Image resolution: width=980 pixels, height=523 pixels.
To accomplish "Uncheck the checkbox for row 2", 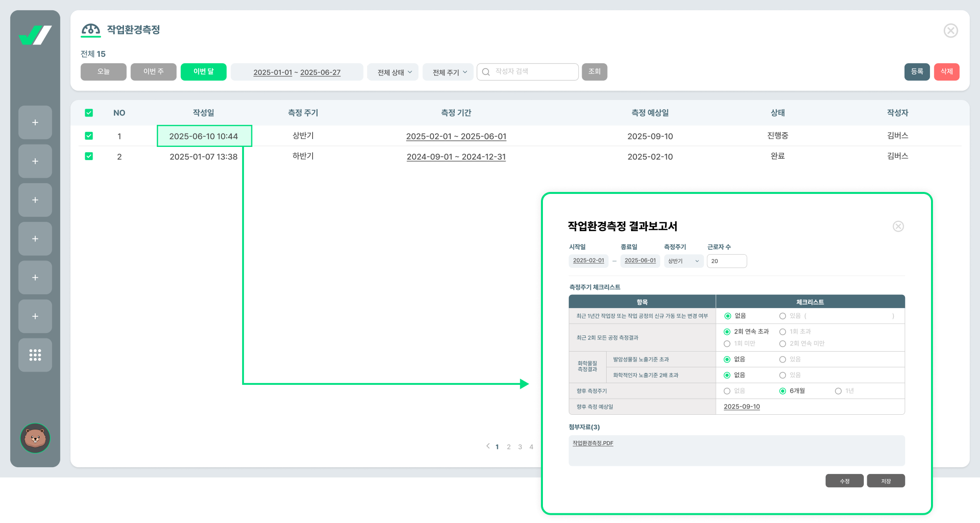I will click(x=89, y=156).
